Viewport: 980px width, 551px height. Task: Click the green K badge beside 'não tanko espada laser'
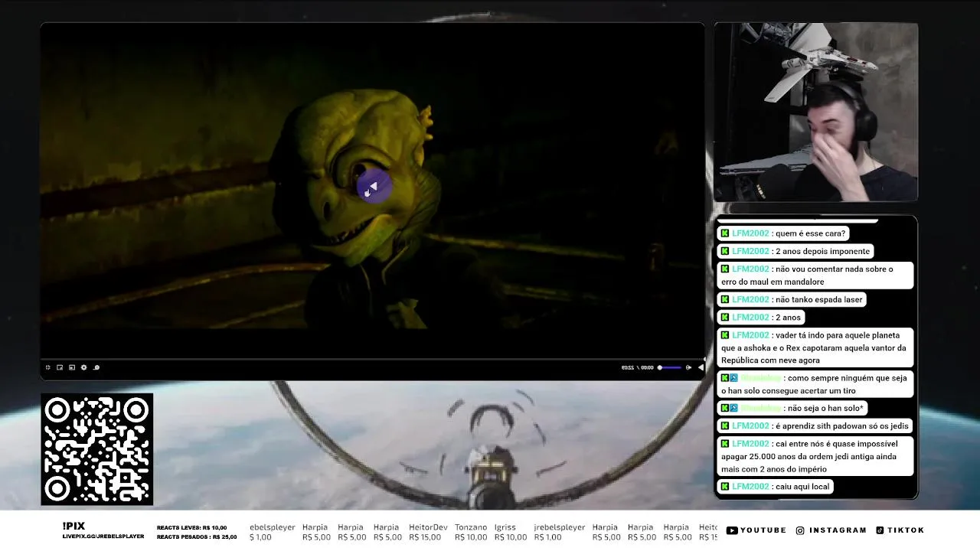(x=725, y=299)
